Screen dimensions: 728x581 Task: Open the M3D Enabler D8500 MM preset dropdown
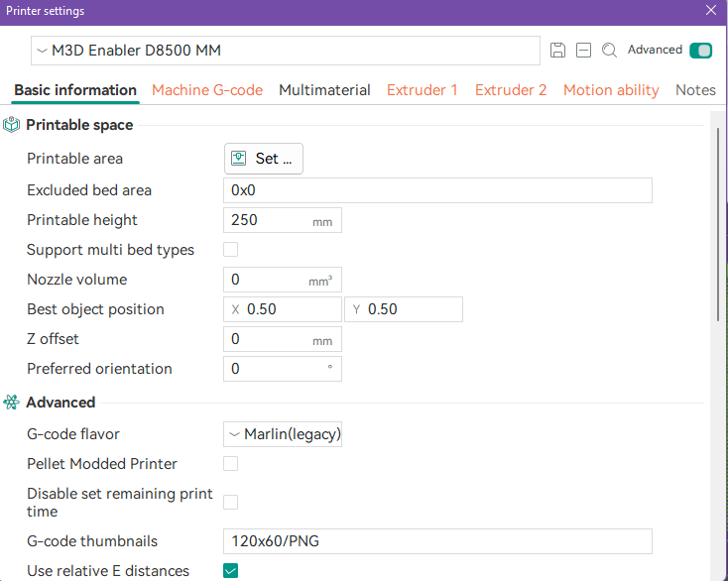click(286, 51)
